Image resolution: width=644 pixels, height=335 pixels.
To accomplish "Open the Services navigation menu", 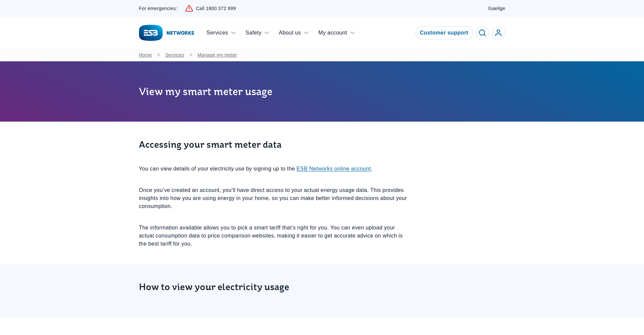I will pos(221,33).
